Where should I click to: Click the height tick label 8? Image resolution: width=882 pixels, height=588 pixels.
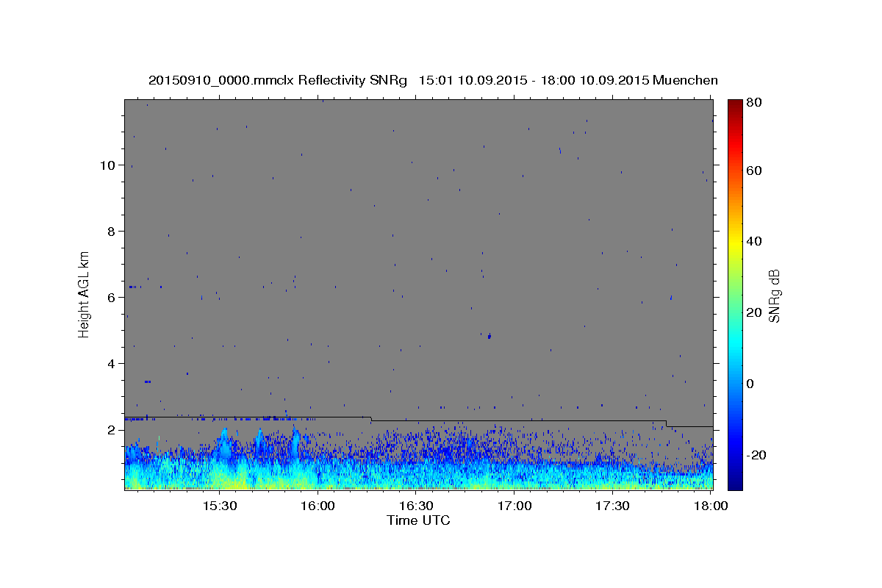tap(112, 232)
